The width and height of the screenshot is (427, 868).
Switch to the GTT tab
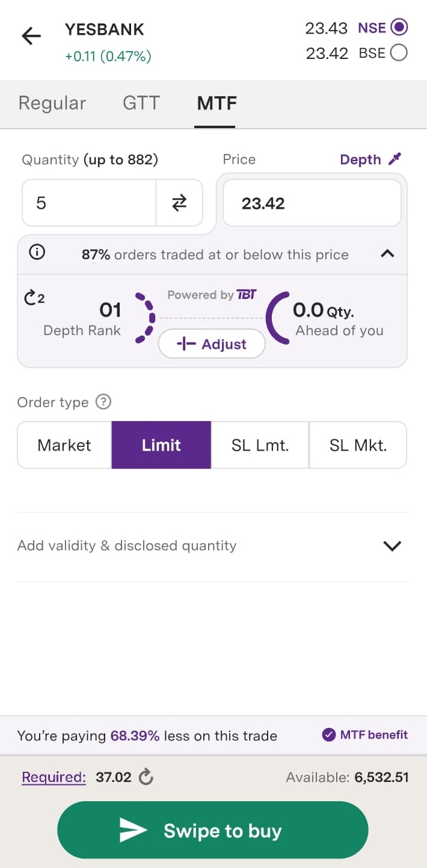point(141,103)
